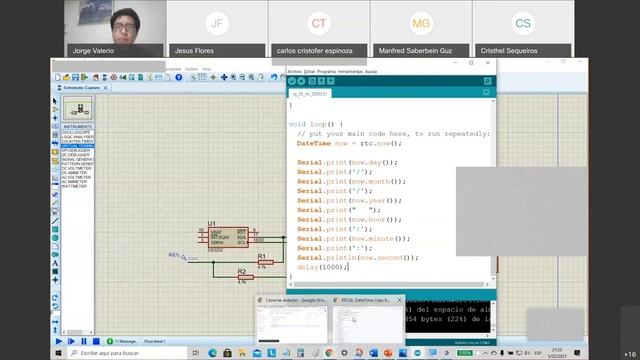This screenshot has height=360, width=640.
Task: Click Proteus Open Project folder icon
Action: click(x=67, y=77)
